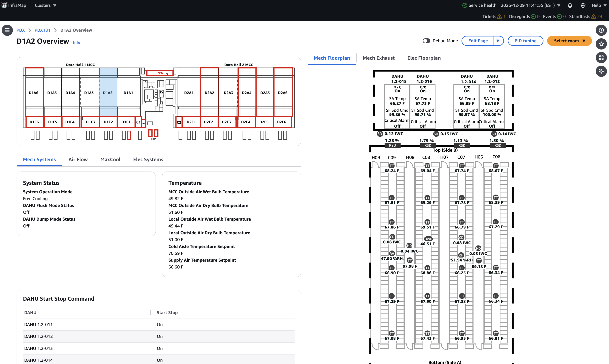Click the DWP sensor icon at 46.51 F
Viewport: 609px width, 364px height.
pos(428,239)
